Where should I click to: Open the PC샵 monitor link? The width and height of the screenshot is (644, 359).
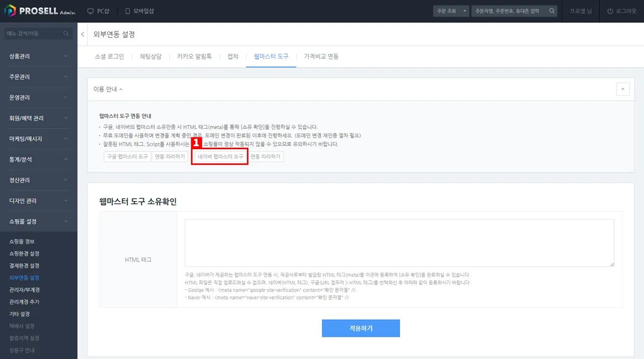pos(99,11)
